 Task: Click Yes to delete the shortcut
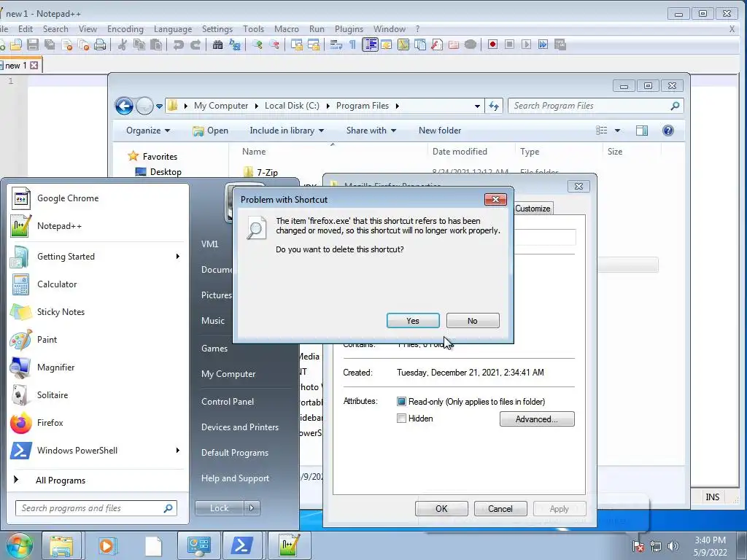pos(413,321)
